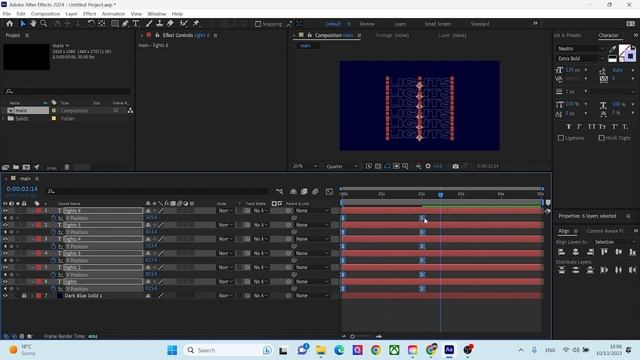Image resolution: width=640 pixels, height=360 pixels.
Task: Apply Faux Bold in Character panel
Action: click(x=569, y=127)
